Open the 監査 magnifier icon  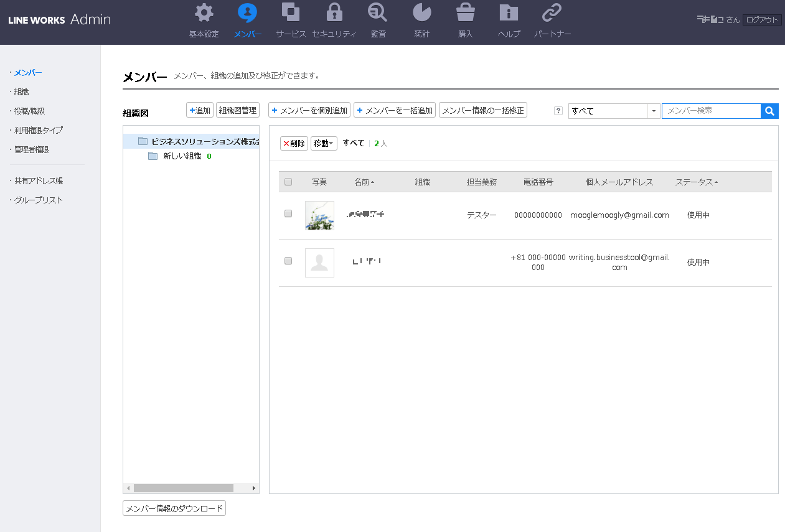(378, 13)
